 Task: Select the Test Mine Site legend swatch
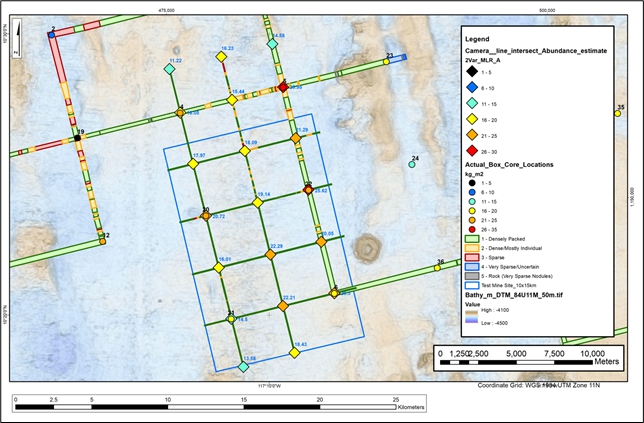[475, 286]
